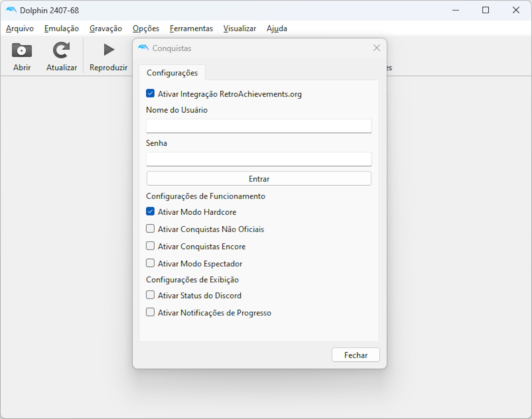This screenshot has height=419, width=532.
Task: Click the Abrir disc icon in toolbar
Action: (x=22, y=51)
